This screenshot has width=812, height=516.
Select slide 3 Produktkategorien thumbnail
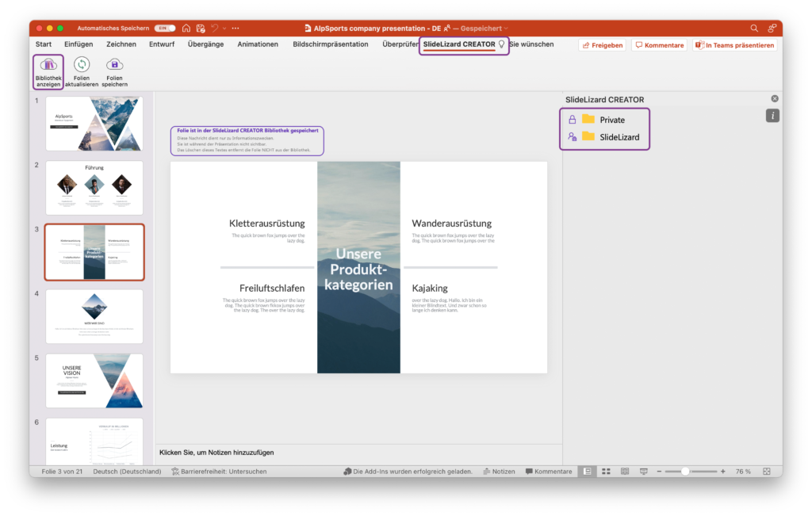point(94,252)
